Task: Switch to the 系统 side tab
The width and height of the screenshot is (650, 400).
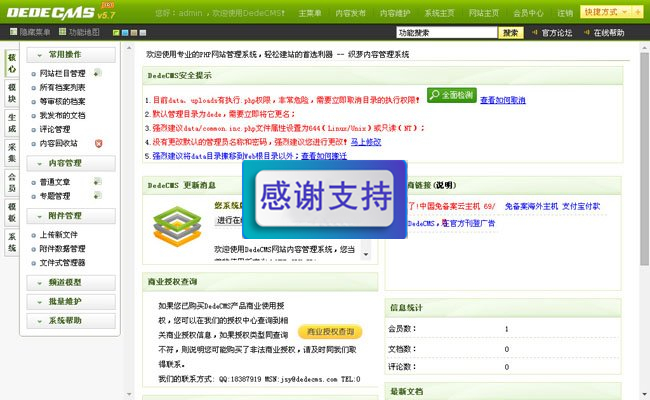Action: point(12,242)
